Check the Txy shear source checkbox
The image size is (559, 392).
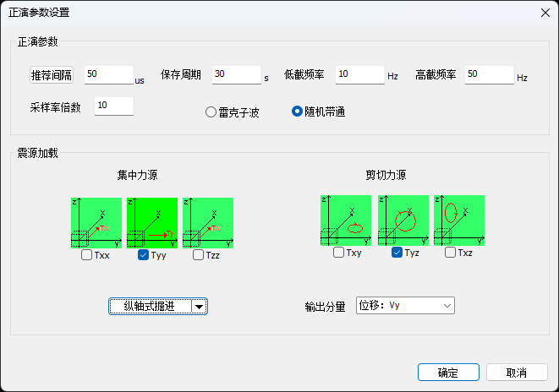click(x=339, y=253)
